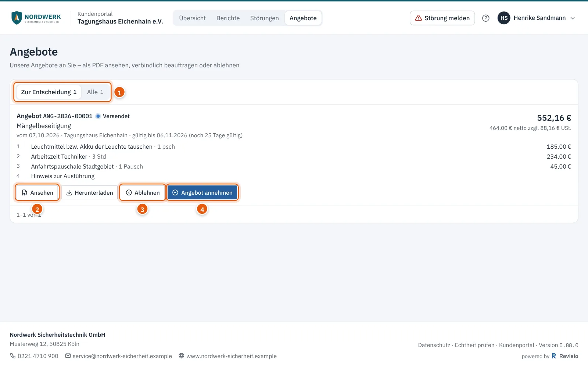Open the Echtheit prüfen link

(x=474, y=345)
